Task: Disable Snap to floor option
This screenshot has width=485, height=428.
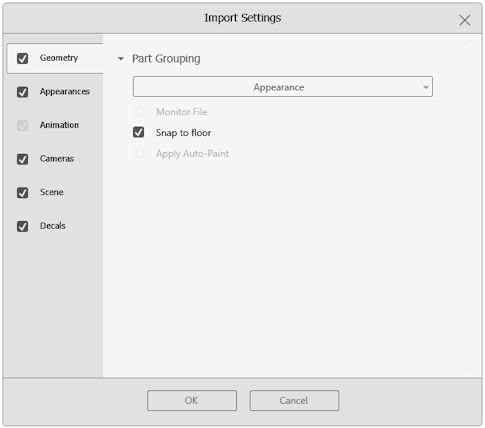Action: pos(139,132)
